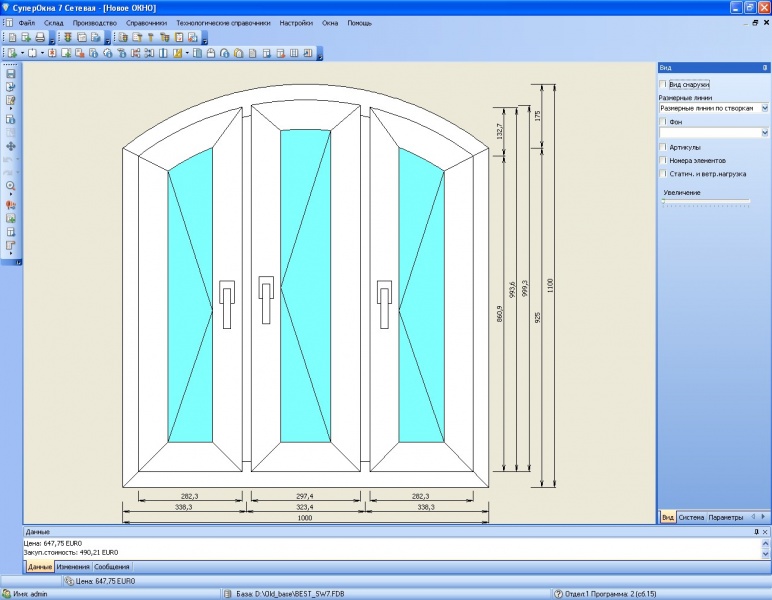Click the price tag icon in status bar
This screenshot has width=772, height=600.
point(69,581)
